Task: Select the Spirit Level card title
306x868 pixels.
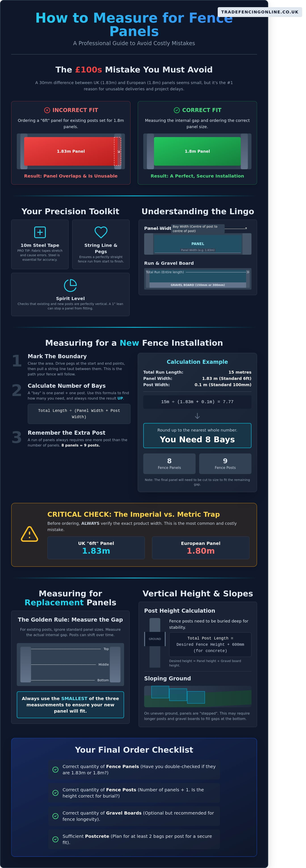Action: click(70, 299)
